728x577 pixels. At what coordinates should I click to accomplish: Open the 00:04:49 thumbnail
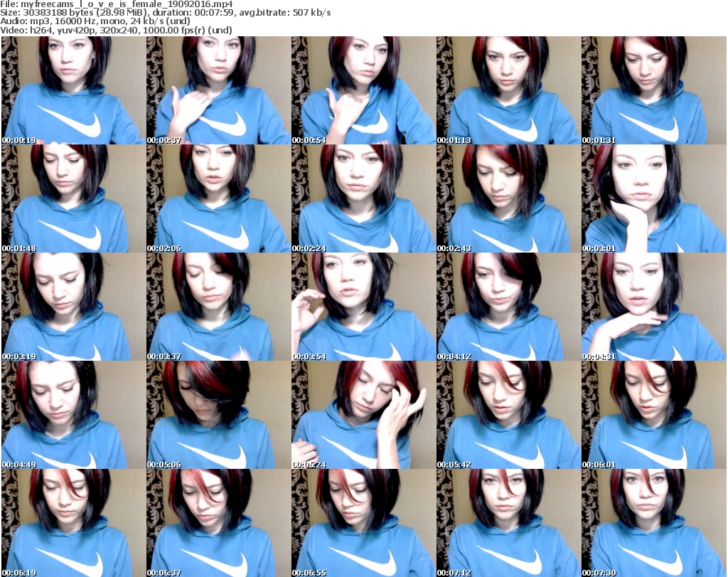73,415
